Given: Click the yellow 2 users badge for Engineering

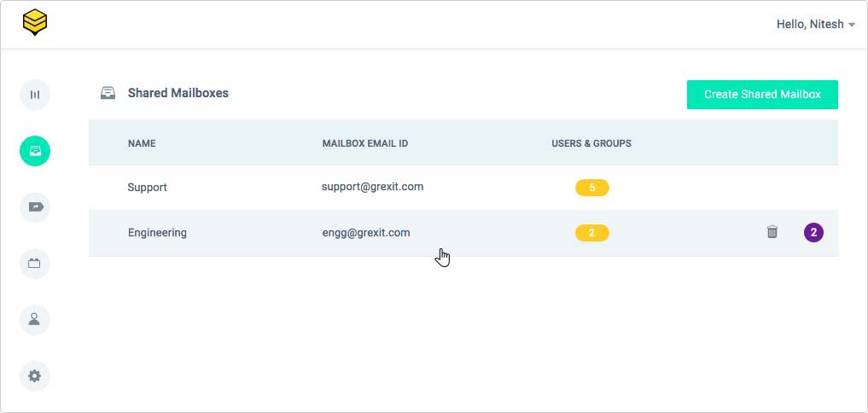Looking at the screenshot, I should point(591,233).
